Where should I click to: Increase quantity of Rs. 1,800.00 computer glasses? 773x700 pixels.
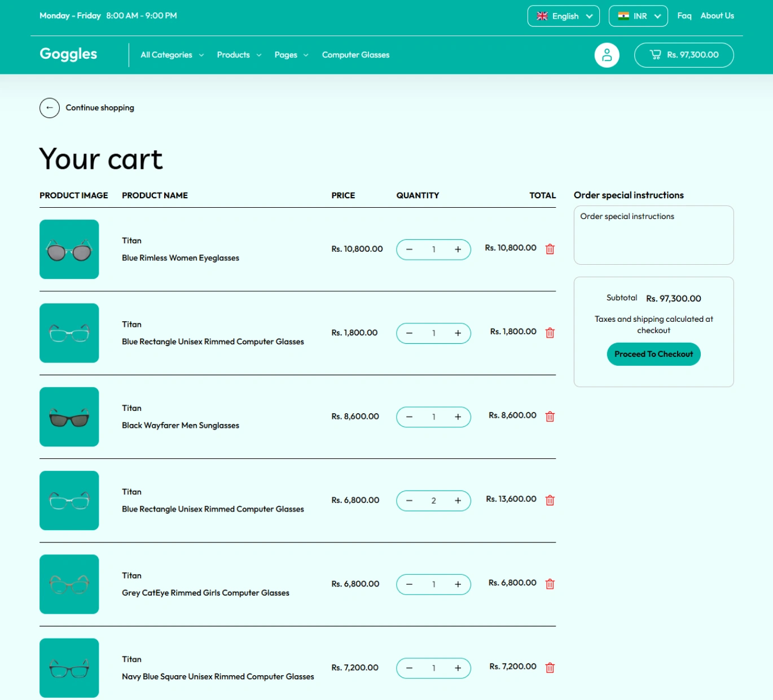[458, 333]
